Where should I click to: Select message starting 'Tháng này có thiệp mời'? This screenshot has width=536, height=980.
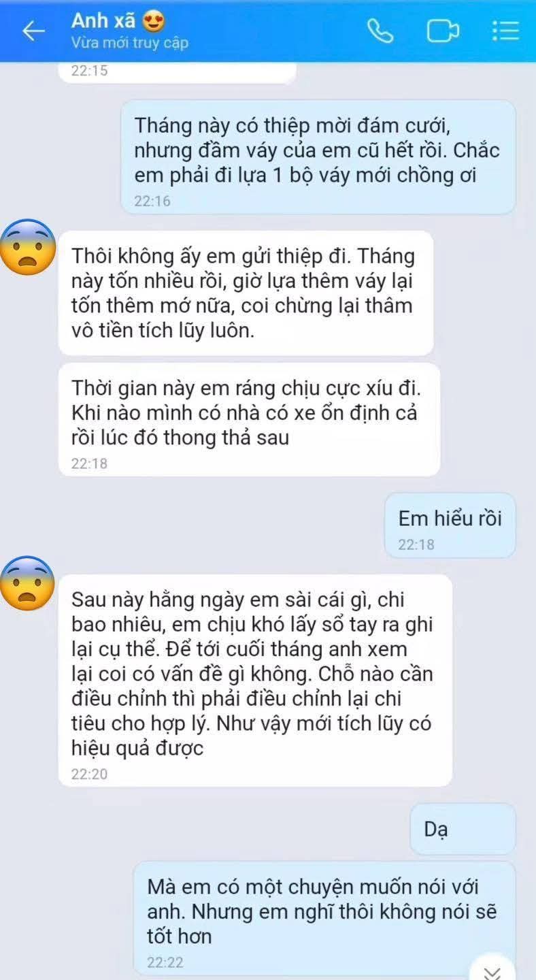click(318, 157)
